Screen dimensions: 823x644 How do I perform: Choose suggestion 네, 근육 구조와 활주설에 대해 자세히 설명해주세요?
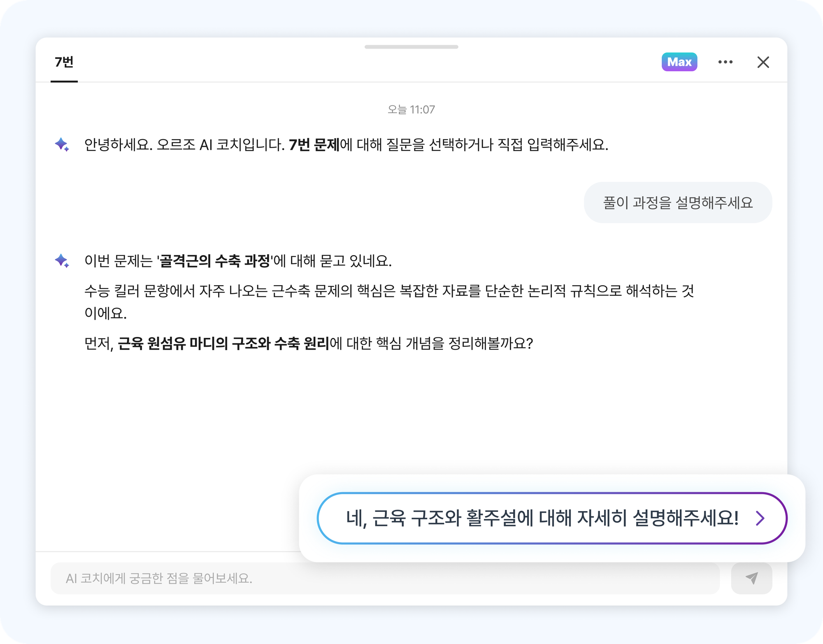coord(542,518)
